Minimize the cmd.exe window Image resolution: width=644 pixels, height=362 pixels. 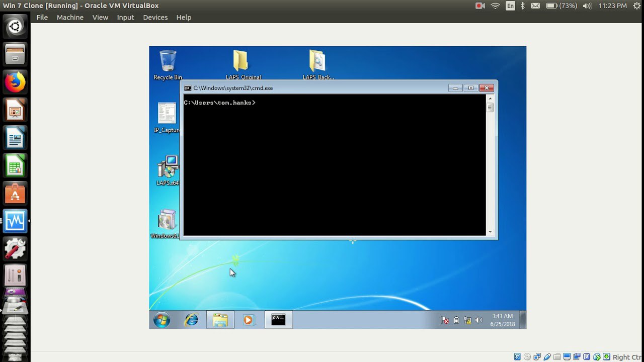(455, 88)
